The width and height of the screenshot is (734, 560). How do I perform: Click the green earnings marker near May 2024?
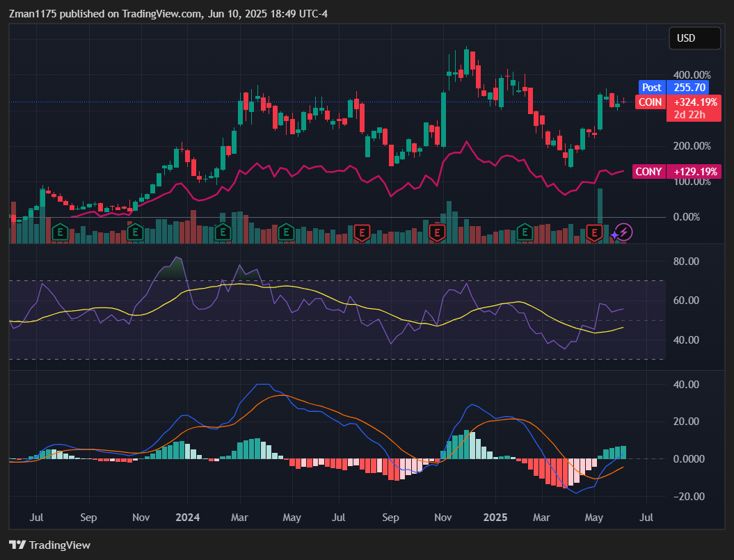pos(286,232)
